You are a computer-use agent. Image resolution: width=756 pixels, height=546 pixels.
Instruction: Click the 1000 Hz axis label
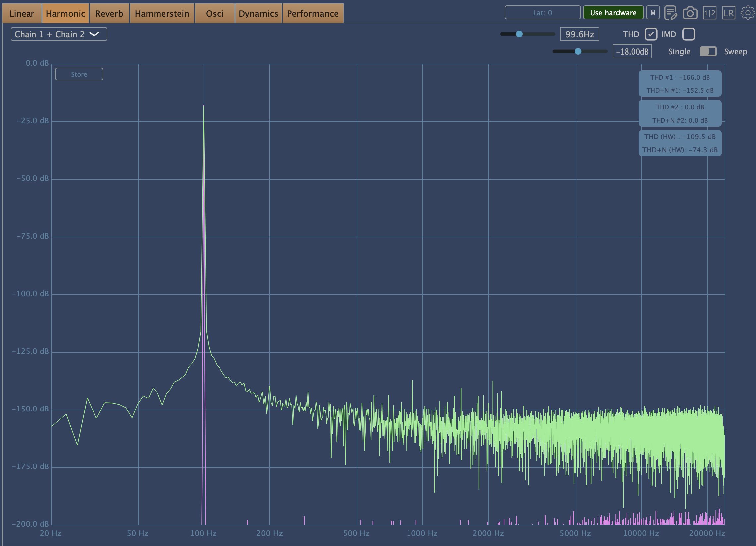422,533
